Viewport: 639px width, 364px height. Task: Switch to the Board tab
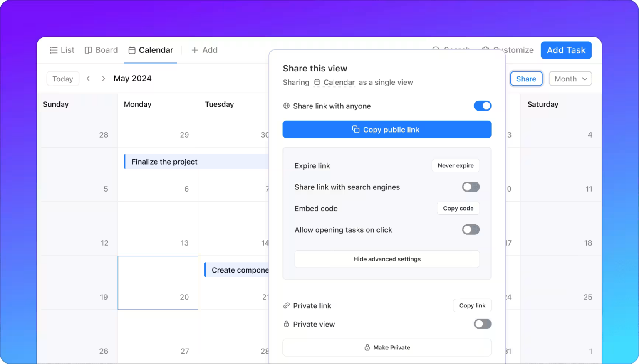101,50
